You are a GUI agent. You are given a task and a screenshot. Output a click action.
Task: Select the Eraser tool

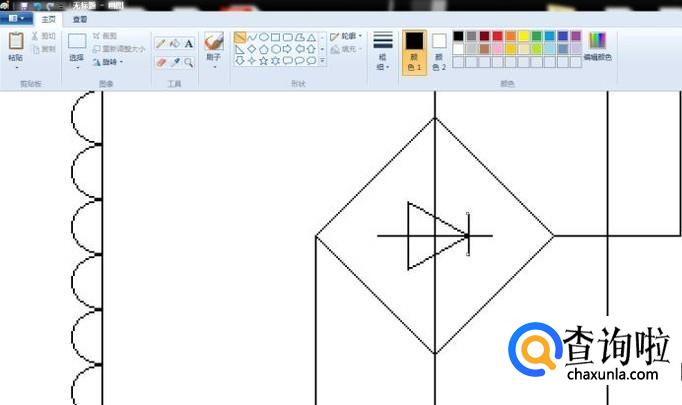coord(160,62)
